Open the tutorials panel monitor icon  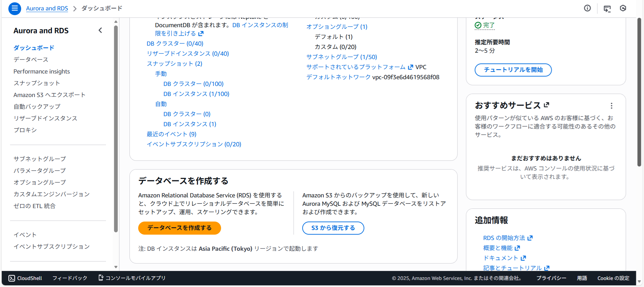pos(607,9)
